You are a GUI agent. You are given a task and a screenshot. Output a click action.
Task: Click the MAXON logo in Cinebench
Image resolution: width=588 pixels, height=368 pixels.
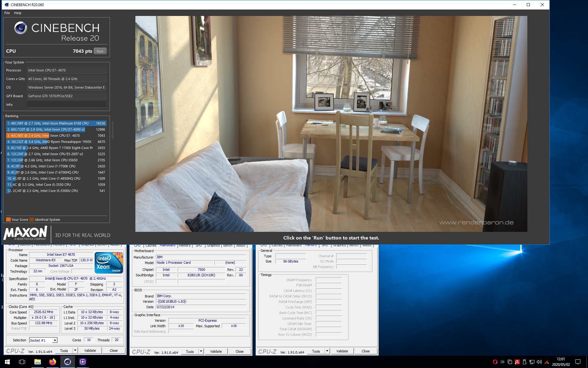(25, 233)
